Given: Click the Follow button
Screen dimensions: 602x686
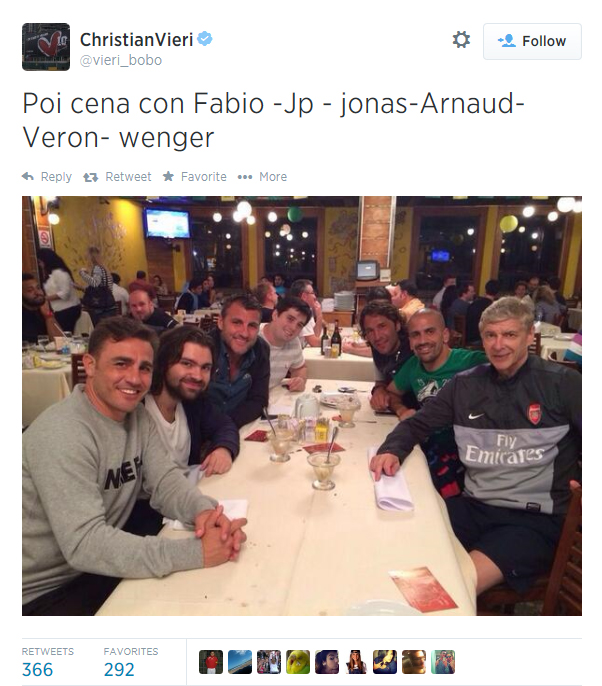Looking at the screenshot, I should [532, 41].
